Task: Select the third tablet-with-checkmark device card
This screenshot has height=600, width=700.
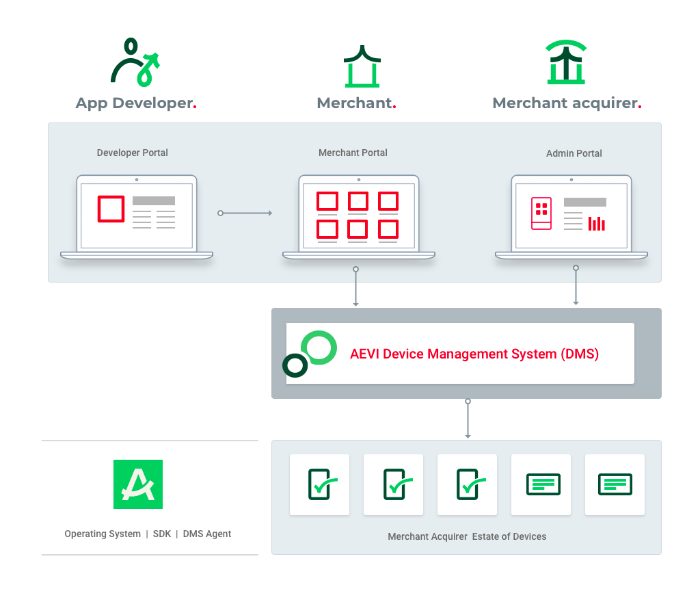Action: [467, 485]
